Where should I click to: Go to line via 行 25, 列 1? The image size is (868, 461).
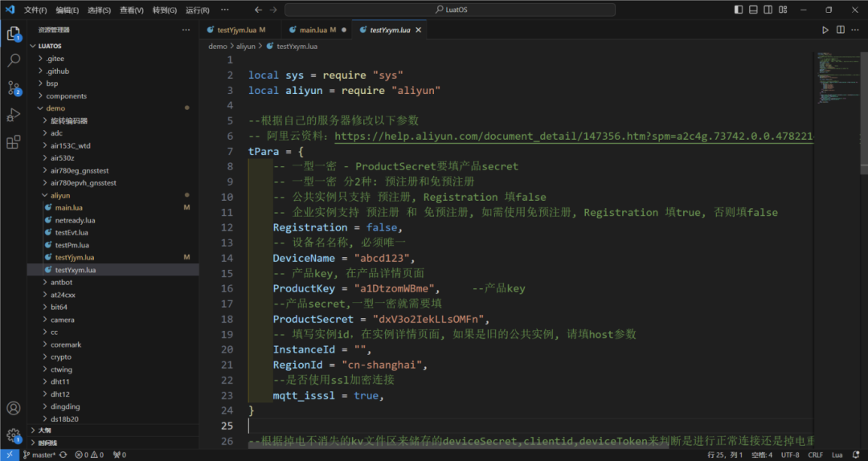(725, 455)
